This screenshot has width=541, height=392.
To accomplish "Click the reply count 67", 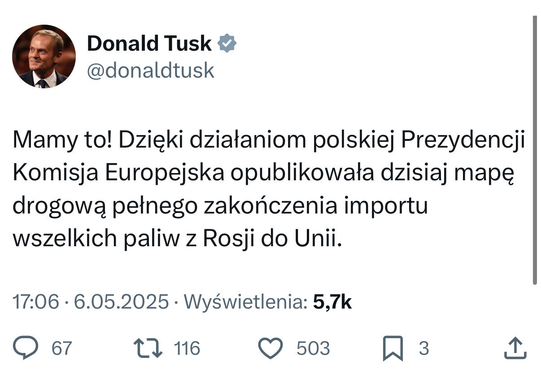I will pyautogui.click(x=62, y=348).
